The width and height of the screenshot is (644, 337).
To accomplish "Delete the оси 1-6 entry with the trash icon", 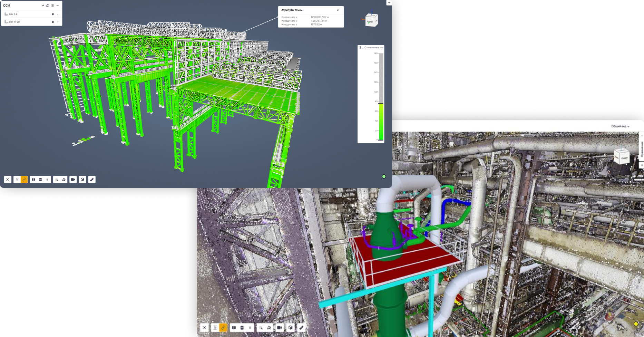I will point(53,14).
